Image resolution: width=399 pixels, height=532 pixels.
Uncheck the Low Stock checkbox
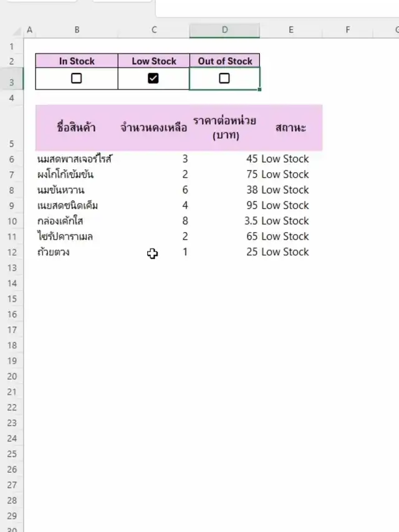[153, 79]
